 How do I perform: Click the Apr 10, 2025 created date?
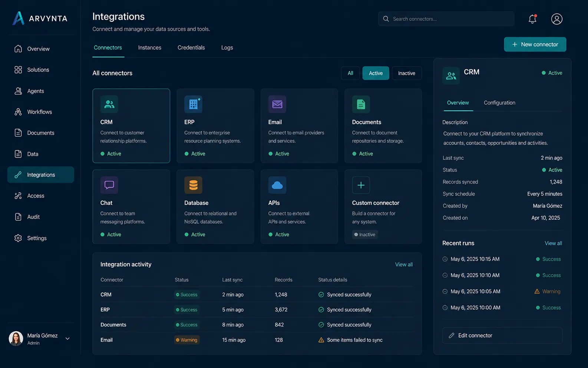[546, 218]
